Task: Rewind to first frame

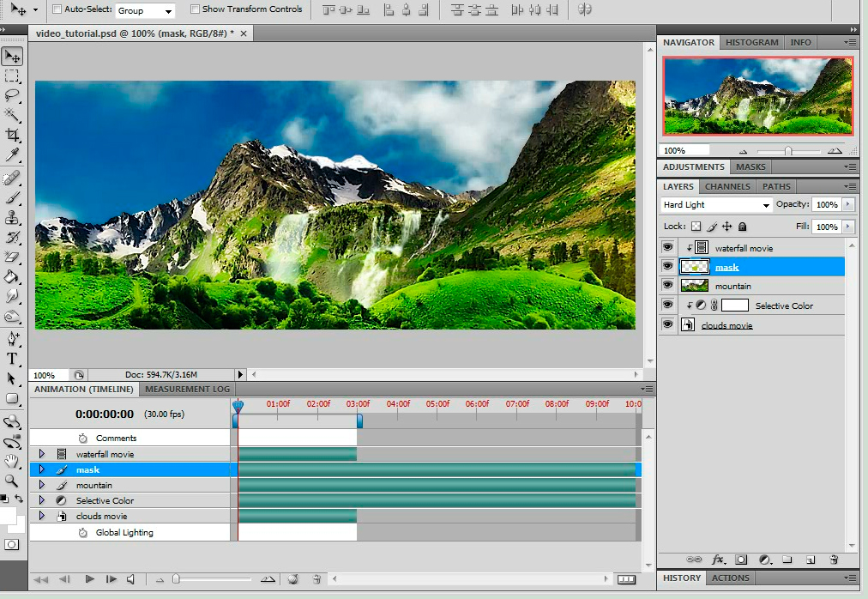Action: [41, 579]
